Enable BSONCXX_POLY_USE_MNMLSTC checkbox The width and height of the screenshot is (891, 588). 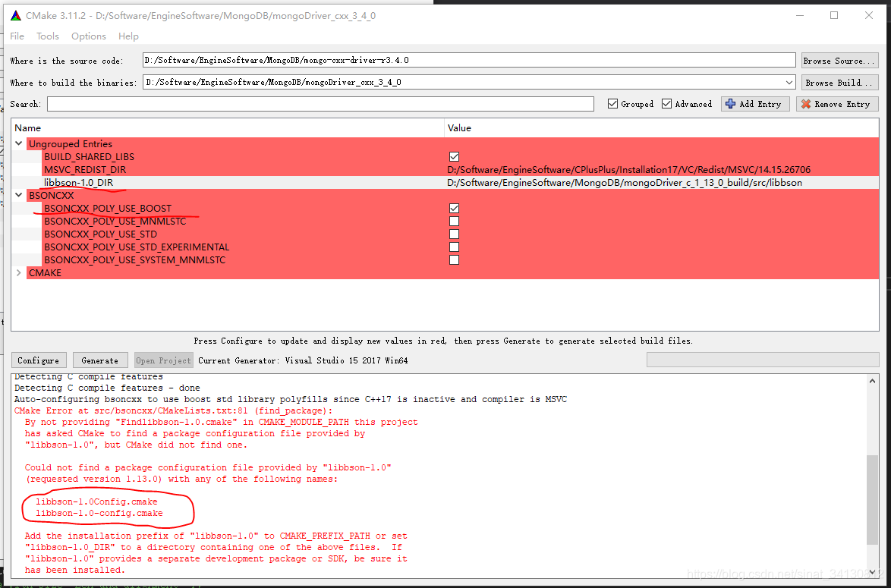(x=454, y=221)
